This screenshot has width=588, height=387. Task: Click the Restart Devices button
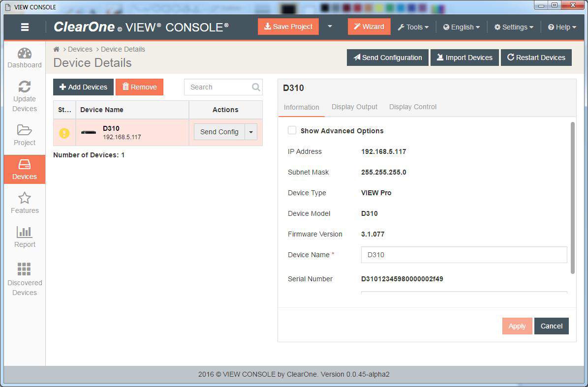[x=536, y=58]
